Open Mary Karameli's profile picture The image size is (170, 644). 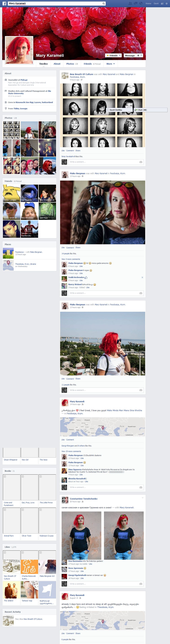pos(19,50)
